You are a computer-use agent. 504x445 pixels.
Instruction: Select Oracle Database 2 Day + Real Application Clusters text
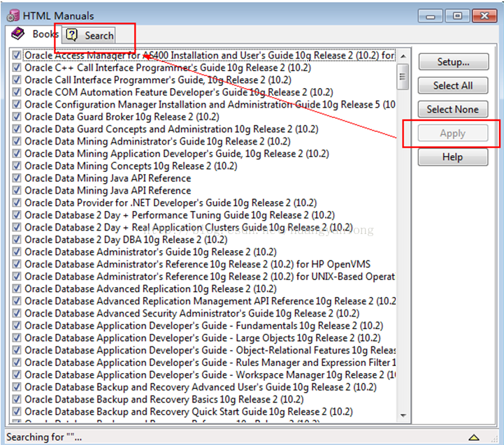[x=189, y=228]
